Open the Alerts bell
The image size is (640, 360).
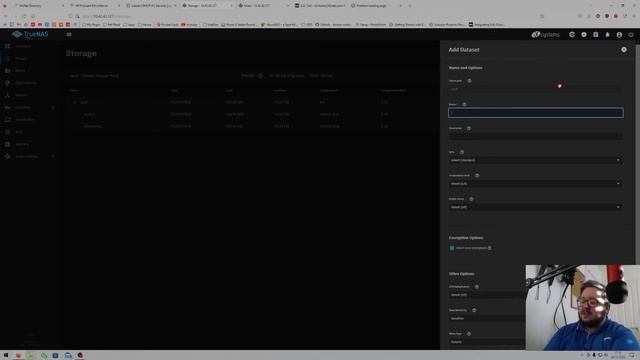607,35
